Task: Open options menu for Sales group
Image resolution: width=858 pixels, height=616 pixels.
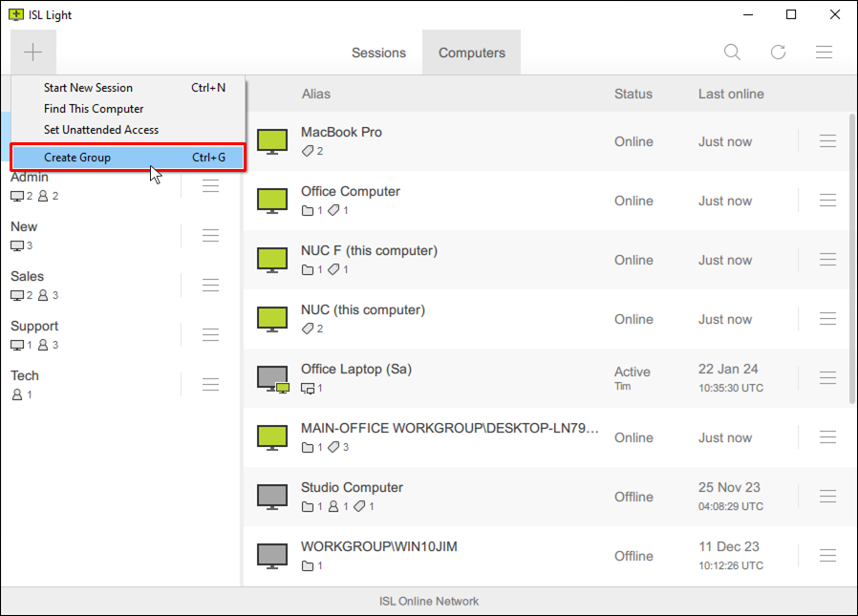Action: (x=210, y=285)
